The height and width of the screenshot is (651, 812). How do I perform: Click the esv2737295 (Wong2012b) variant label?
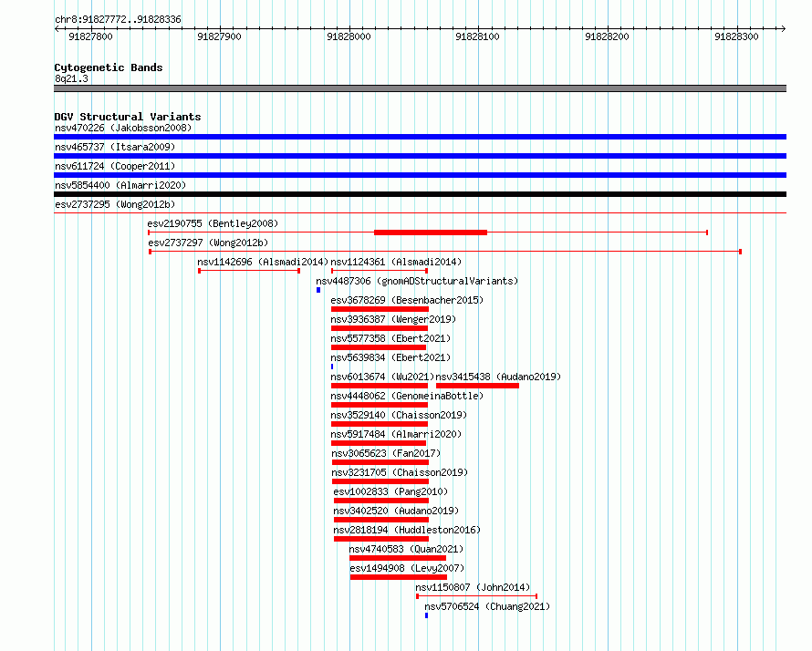[115, 204]
